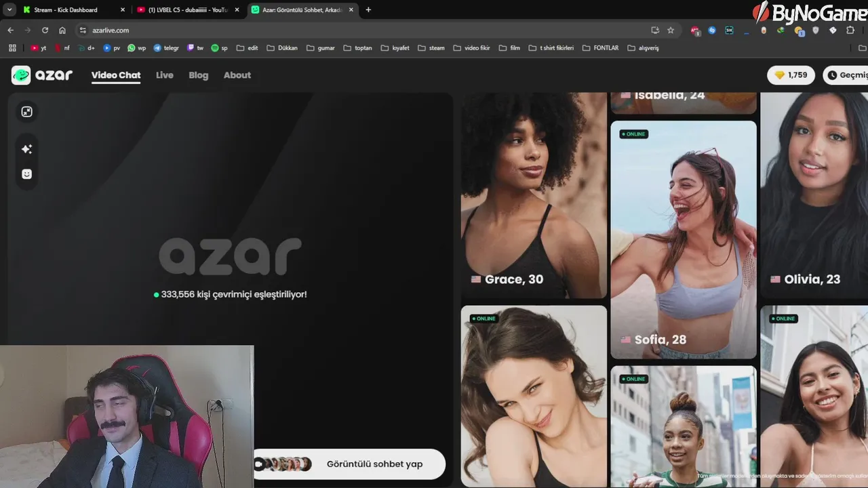Open the sparkle effects icon in sidebar
This screenshot has height=488, width=868.
tap(26, 149)
